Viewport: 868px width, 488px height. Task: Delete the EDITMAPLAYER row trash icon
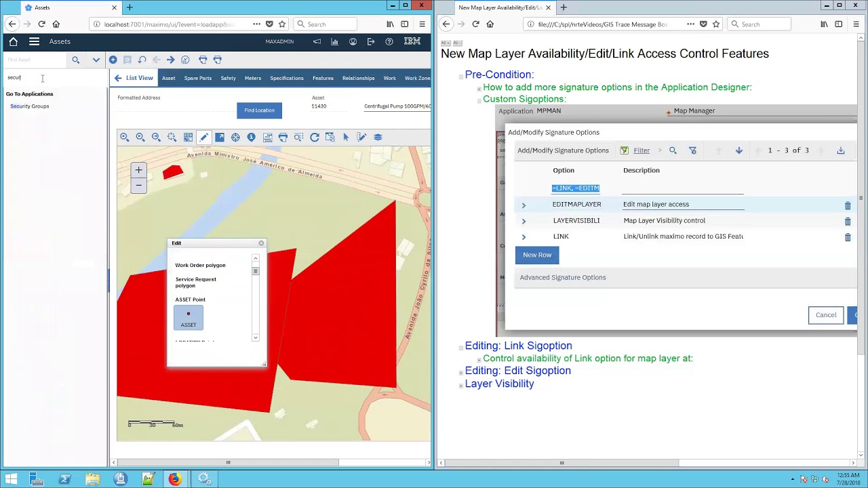848,205
